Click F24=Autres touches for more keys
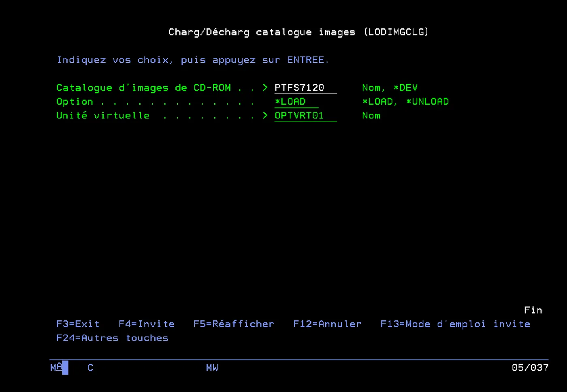 [112, 338]
